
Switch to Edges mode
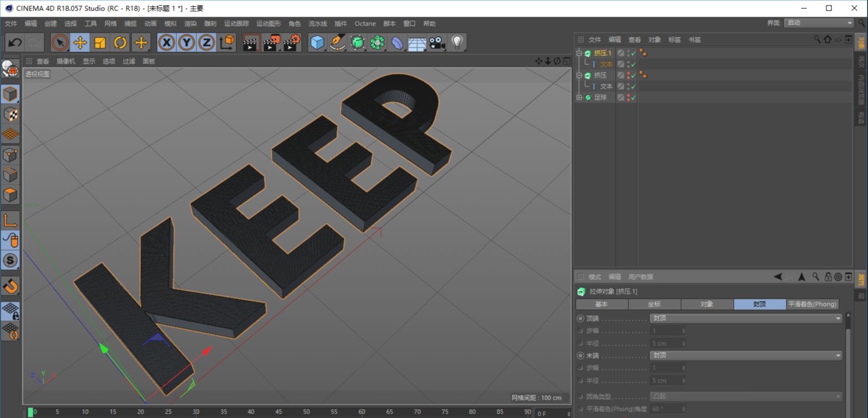10,175
